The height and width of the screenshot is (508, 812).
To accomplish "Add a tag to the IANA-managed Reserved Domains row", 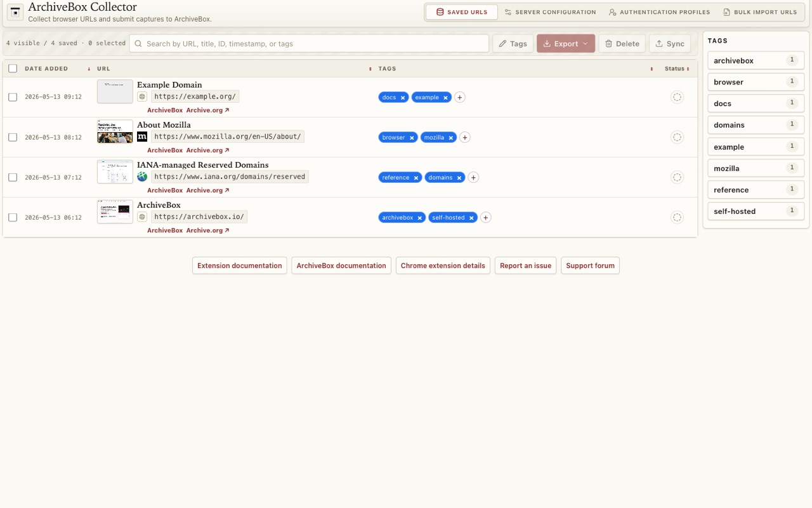I will 473,177.
